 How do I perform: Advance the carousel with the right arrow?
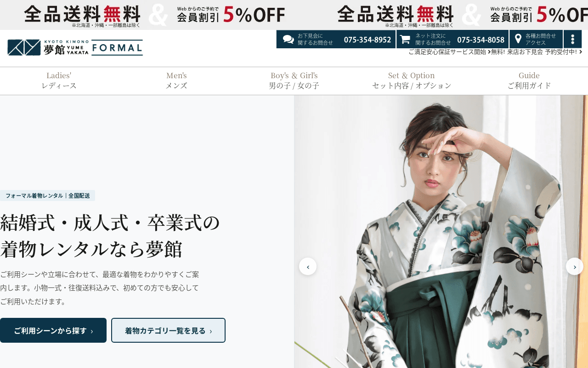pos(575,266)
